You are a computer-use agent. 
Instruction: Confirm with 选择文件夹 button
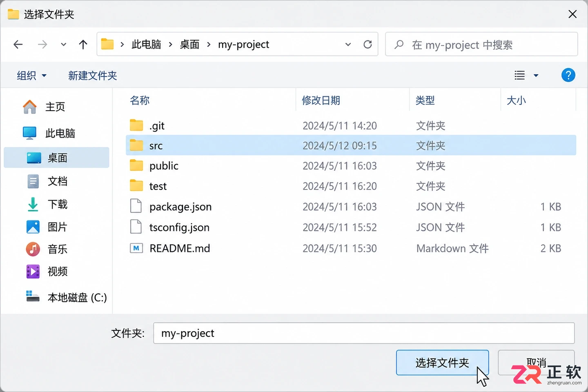(x=442, y=363)
